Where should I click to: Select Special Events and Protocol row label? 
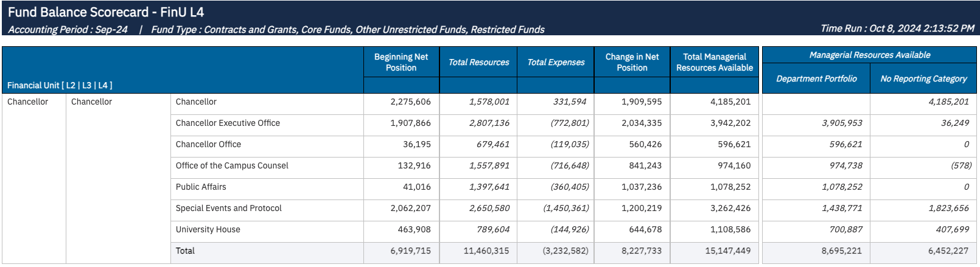click(x=229, y=208)
